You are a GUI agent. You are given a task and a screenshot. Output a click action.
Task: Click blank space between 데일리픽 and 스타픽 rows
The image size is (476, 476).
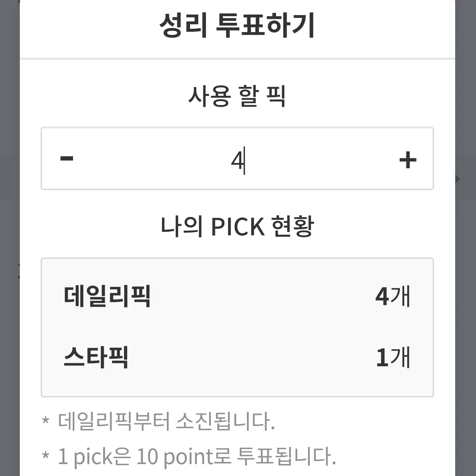pyautogui.click(x=237, y=327)
